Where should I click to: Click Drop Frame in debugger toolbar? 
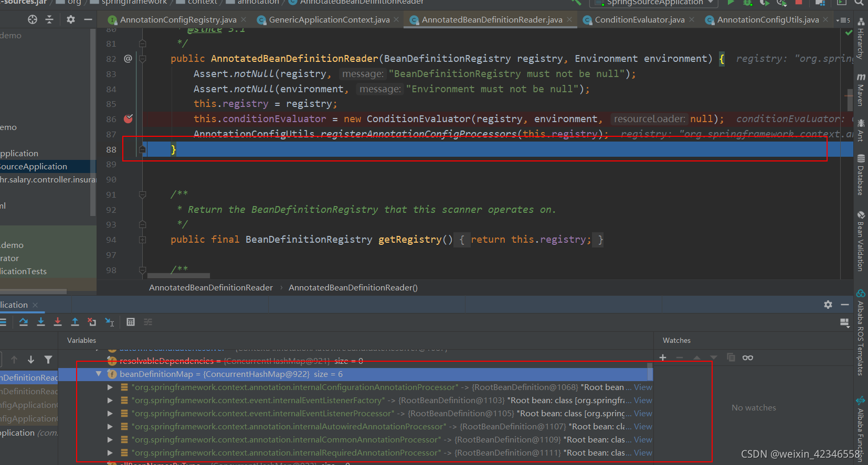pos(92,322)
